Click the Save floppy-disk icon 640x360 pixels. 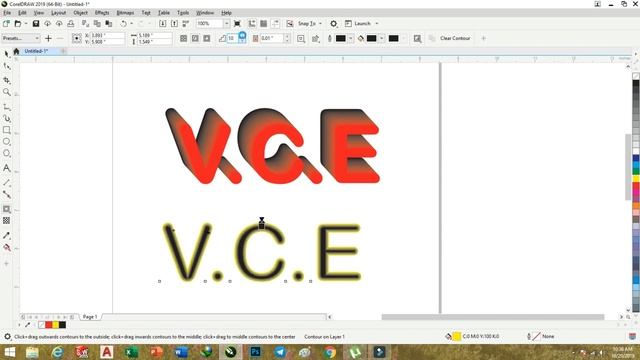click(x=36, y=24)
